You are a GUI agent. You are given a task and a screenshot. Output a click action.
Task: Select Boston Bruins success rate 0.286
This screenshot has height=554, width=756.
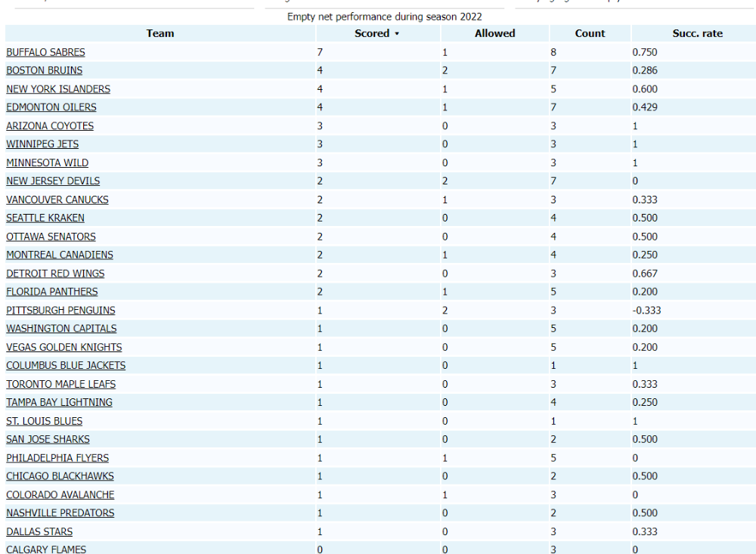645,70
